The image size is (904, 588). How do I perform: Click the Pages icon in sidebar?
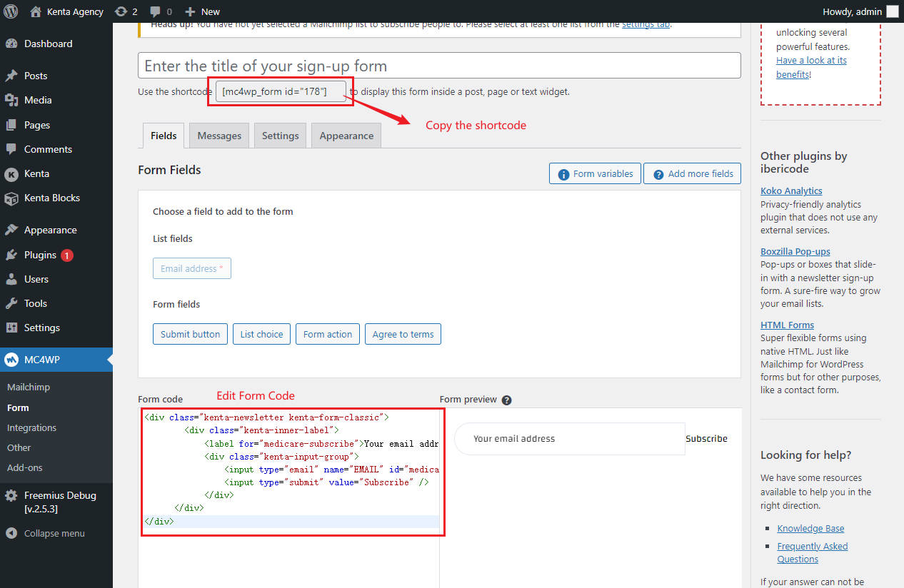11,125
